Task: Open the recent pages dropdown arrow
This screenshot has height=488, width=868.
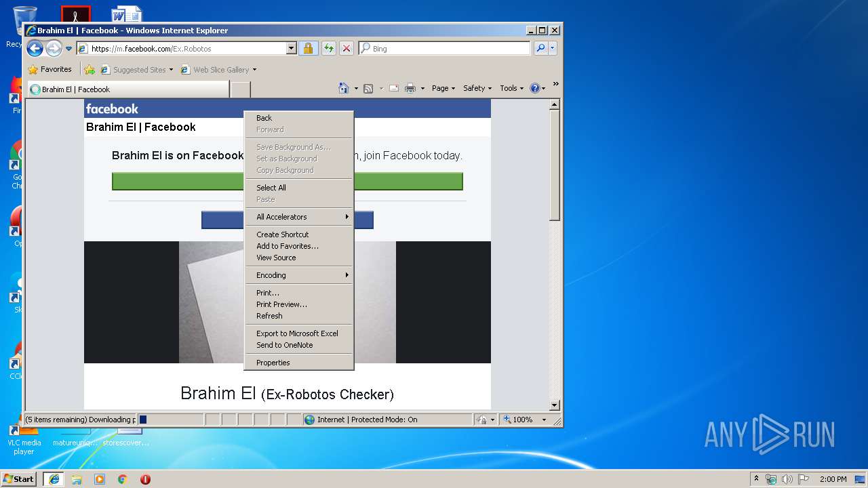Action: 68,49
